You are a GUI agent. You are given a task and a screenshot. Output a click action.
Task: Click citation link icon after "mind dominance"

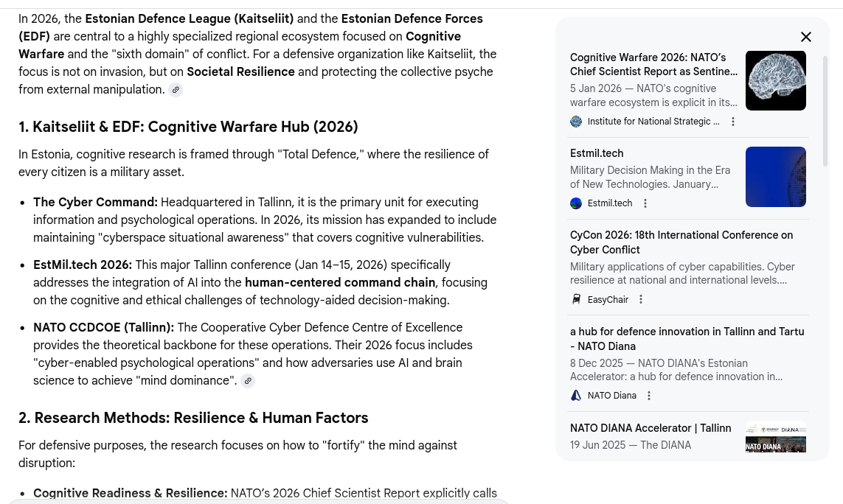tap(248, 381)
